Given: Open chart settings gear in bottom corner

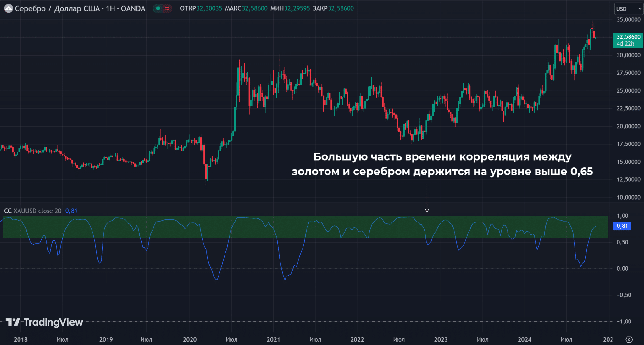Looking at the screenshot, I should 629,339.
